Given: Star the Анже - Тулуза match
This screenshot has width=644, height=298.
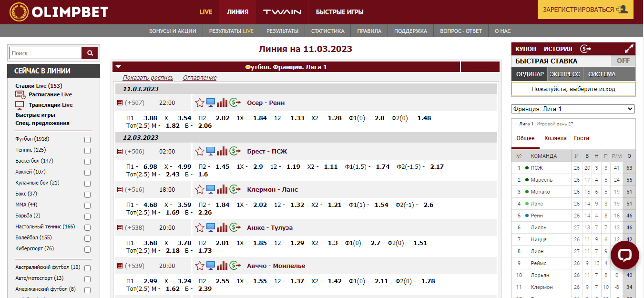Looking at the screenshot, I should coord(200,227).
